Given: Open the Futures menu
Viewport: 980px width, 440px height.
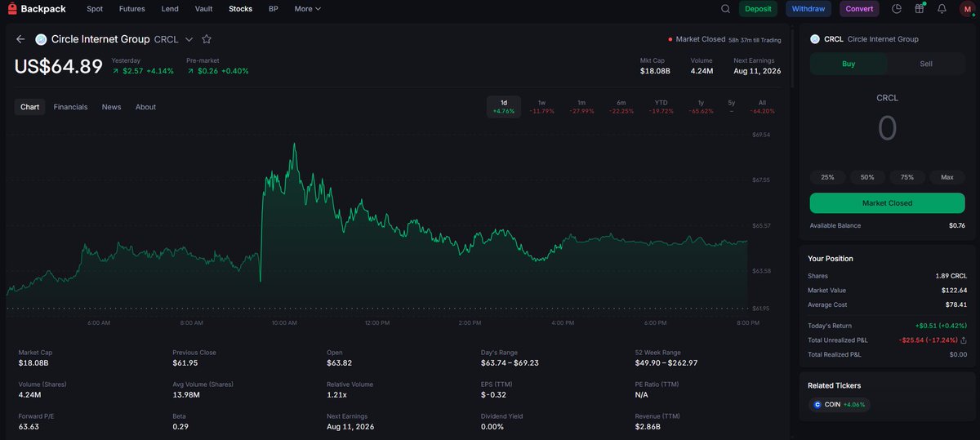Looking at the screenshot, I should (131, 9).
